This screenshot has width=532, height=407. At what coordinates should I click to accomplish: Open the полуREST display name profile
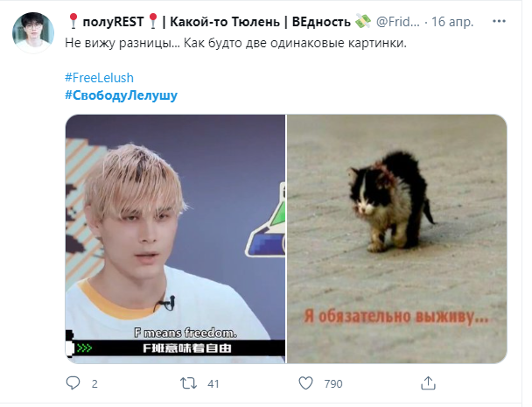coord(209,22)
